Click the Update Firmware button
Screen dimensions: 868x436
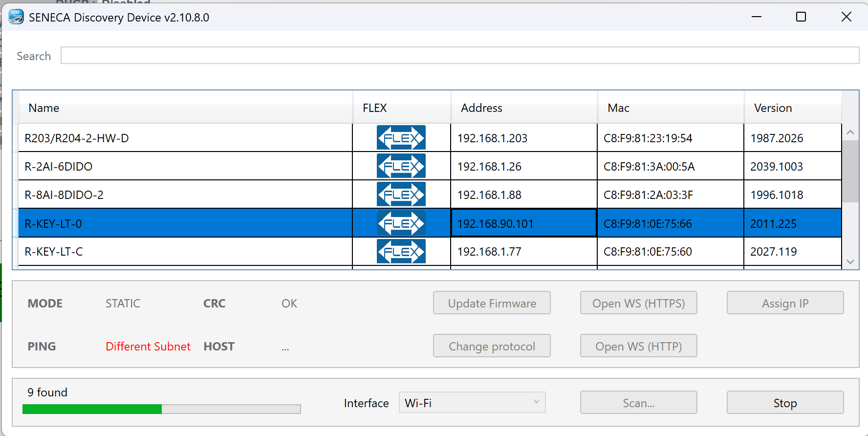tap(492, 303)
